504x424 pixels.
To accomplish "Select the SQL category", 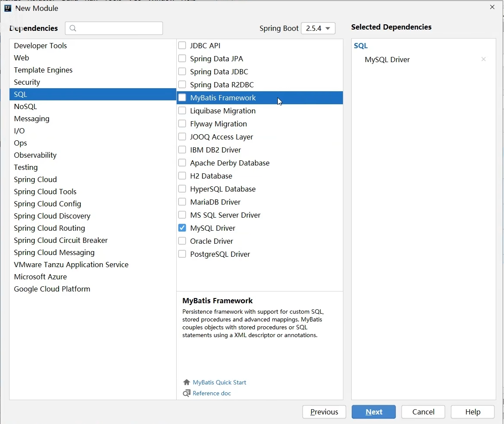I will [92, 94].
